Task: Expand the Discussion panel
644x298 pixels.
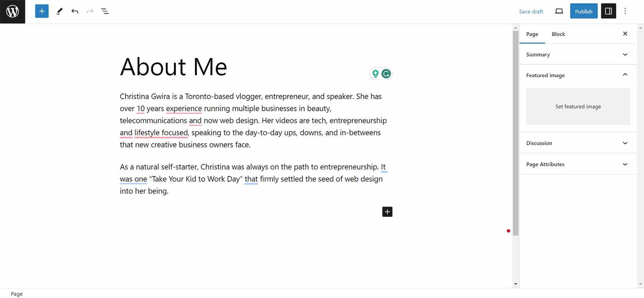Action: pyautogui.click(x=578, y=143)
